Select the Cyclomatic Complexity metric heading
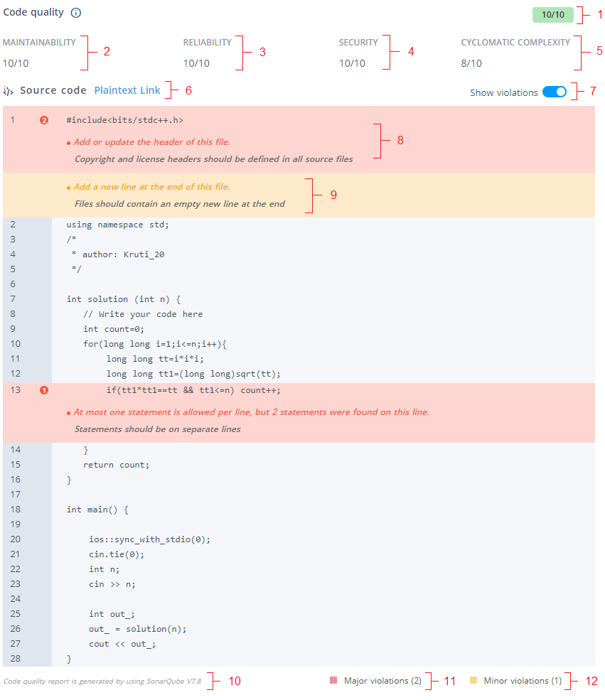Image resolution: width=605 pixels, height=700 pixels. point(515,43)
